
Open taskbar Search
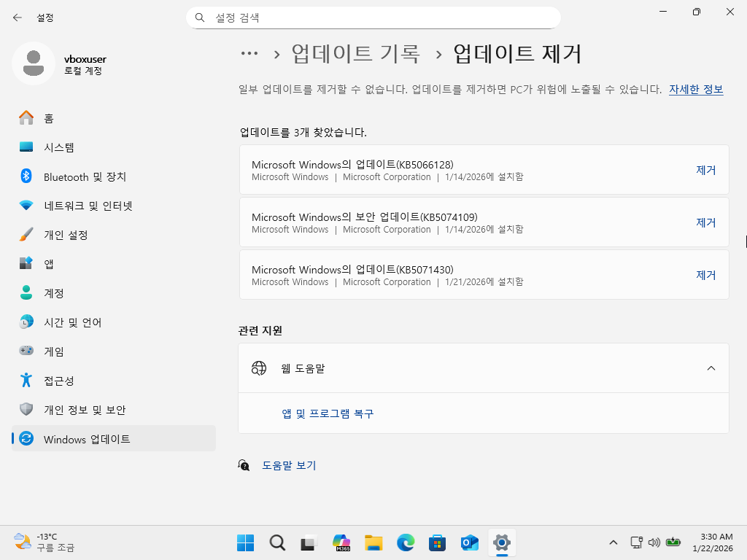click(277, 542)
